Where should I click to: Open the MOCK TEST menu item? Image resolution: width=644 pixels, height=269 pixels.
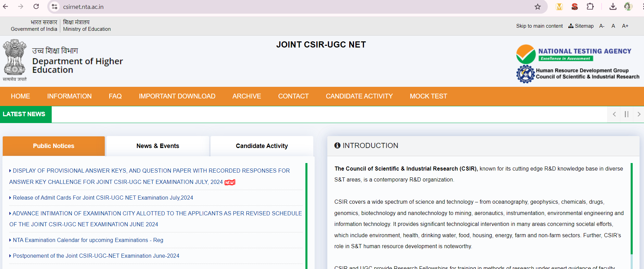pyautogui.click(x=429, y=96)
